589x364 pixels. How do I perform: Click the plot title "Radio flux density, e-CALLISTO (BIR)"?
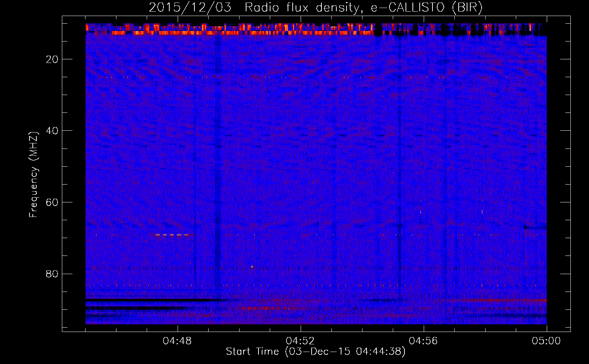(x=364, y=8)
